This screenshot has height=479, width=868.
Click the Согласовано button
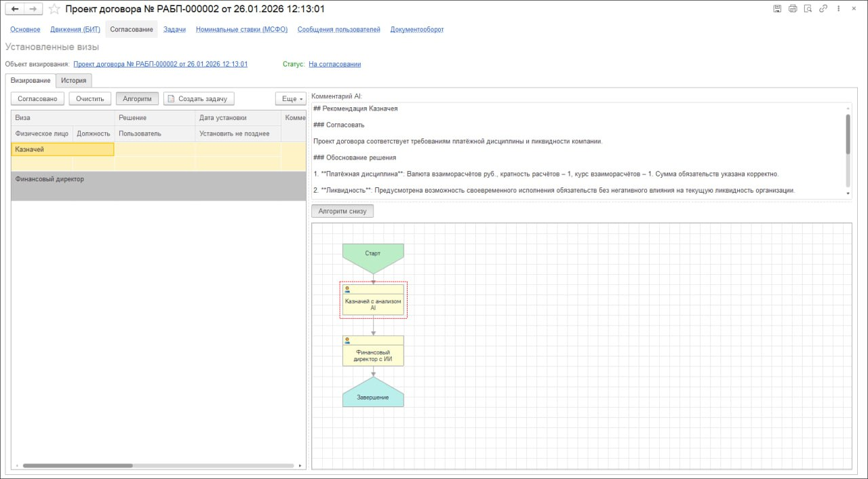point(37,98)
